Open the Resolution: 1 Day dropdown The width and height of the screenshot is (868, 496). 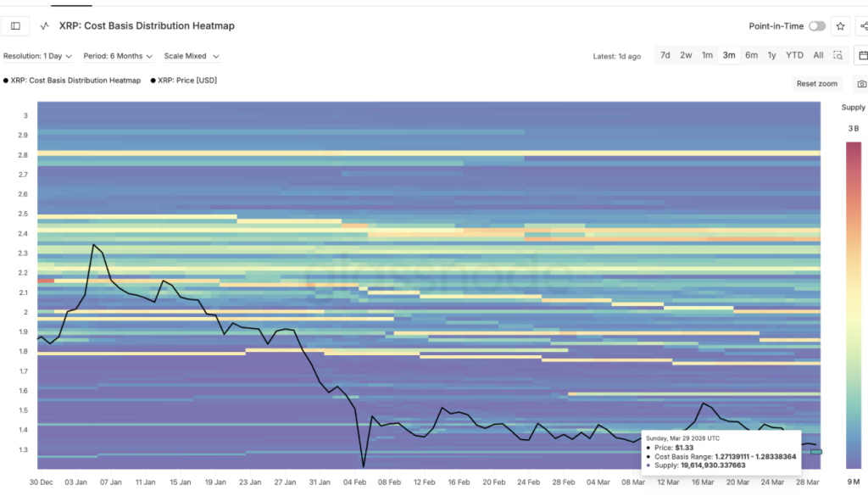click(37, 54)
